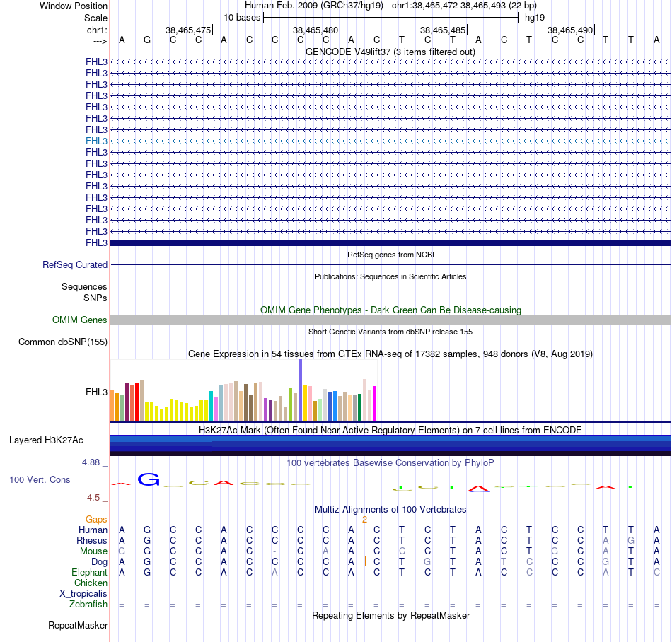Select the Zebrafish species label

point(88,605)
